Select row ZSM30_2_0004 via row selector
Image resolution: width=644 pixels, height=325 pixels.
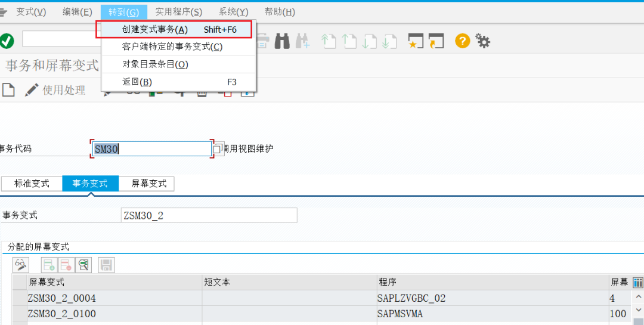[19, 298]
